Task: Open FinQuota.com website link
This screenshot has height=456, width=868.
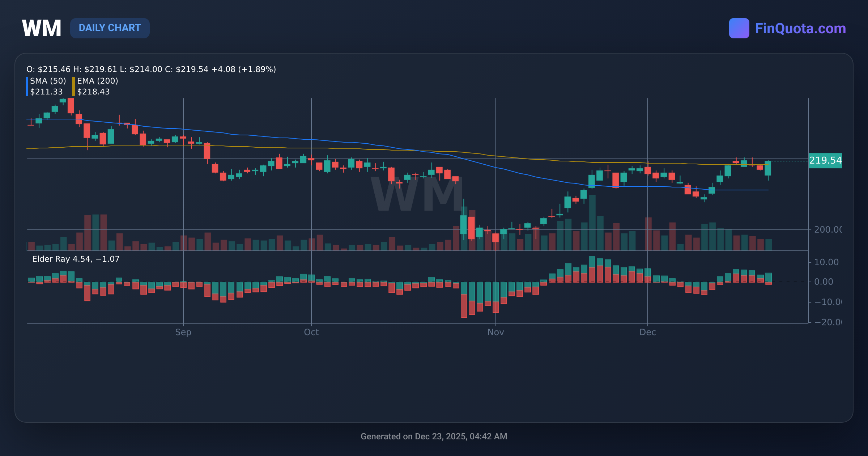Action: click(799, 28)
